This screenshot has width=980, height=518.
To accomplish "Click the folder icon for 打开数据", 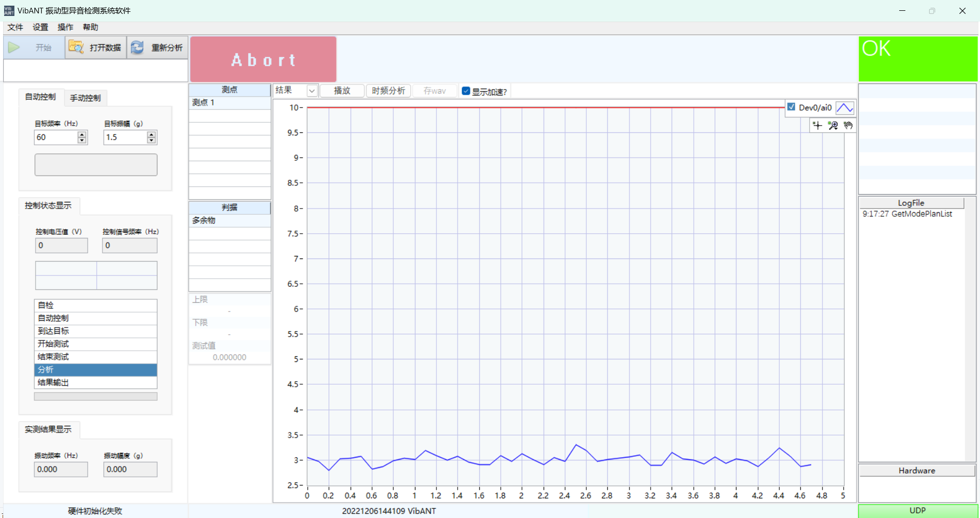I will pyautogui.click(x=76, y=47).
